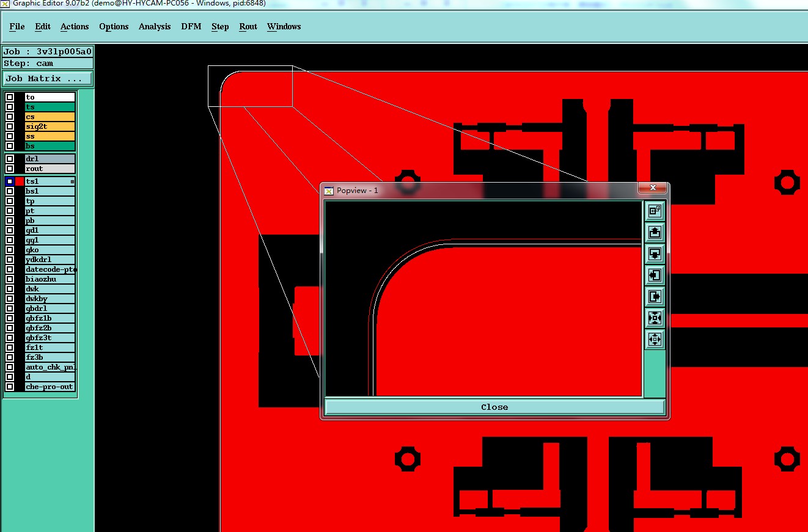Zoom in the Popview with inward arrows icon
The height and width of the screenshot is (532, 808).
pos(655,318)
